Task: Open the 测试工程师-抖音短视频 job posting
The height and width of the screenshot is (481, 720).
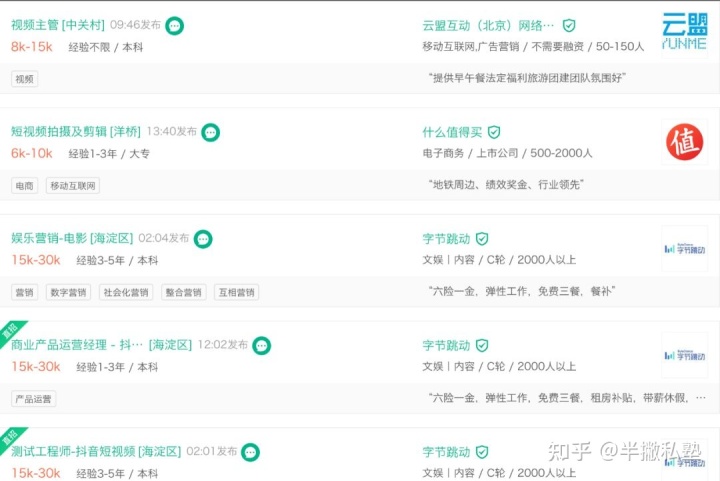Action: pos(96,451)
